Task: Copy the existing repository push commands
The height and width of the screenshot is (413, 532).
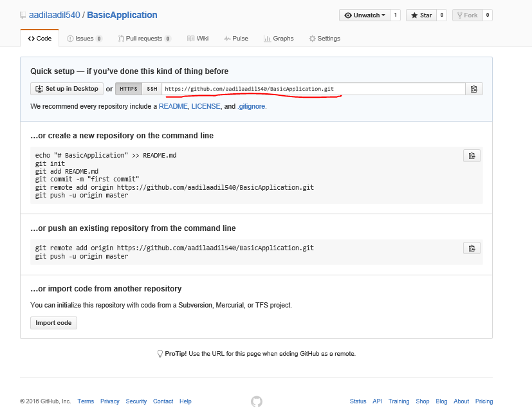Action: [x=472, y=248]
